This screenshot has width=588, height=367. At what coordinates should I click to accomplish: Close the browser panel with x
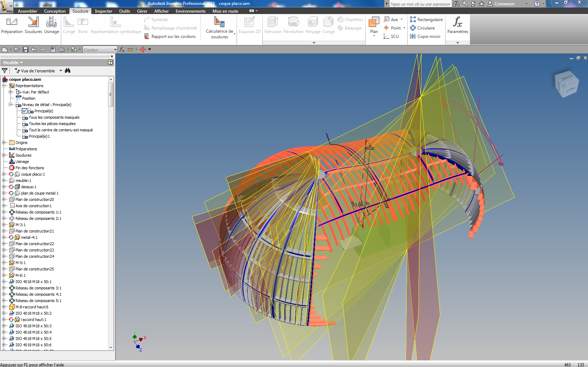(x=112, y=56)
